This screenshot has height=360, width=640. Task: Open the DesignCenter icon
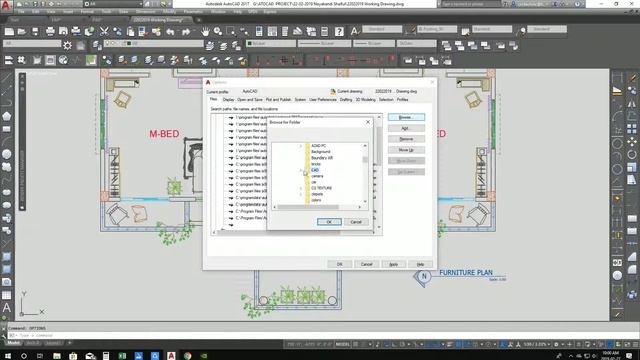[272, 31]
